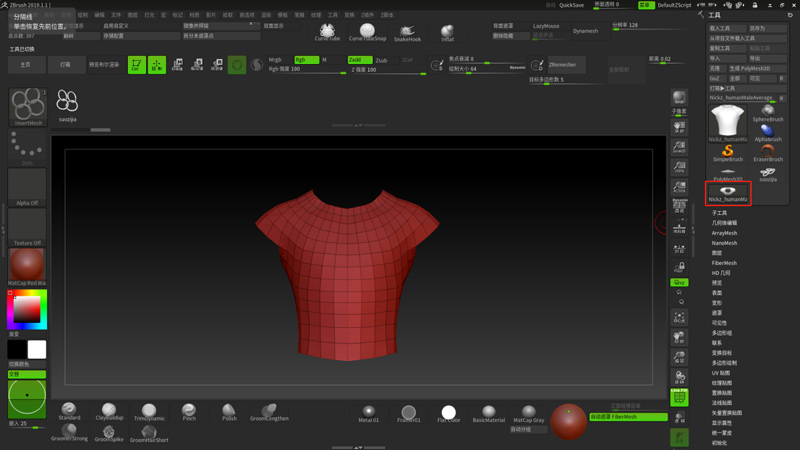Screen dimensions: 800x450
Task: Open the 灯箱 tab
Action: [x=66, y=65]
